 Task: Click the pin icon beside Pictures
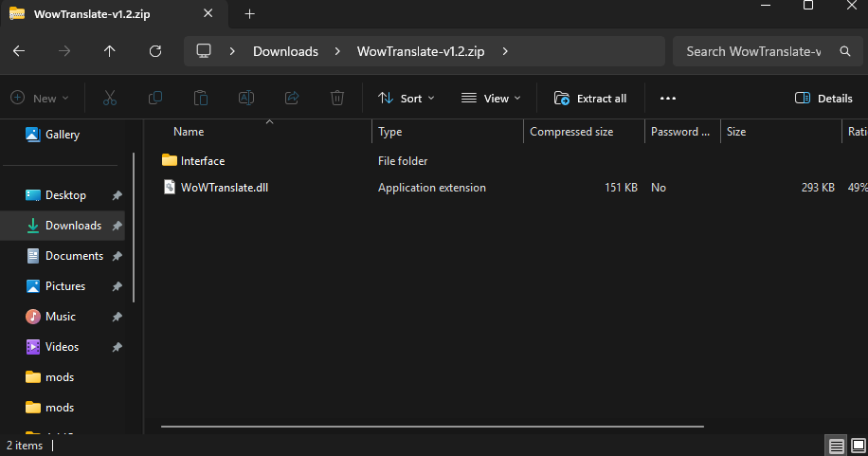tap(117, 286)
